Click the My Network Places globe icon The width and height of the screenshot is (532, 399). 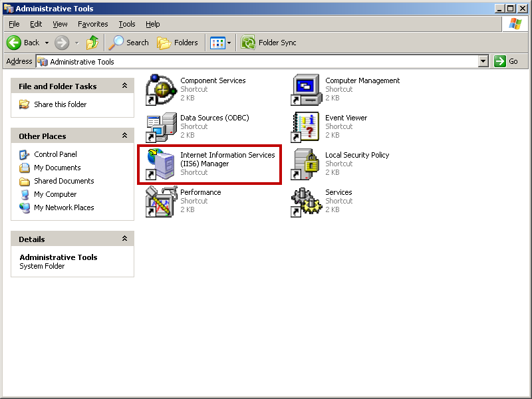click(x=25, y=208)
